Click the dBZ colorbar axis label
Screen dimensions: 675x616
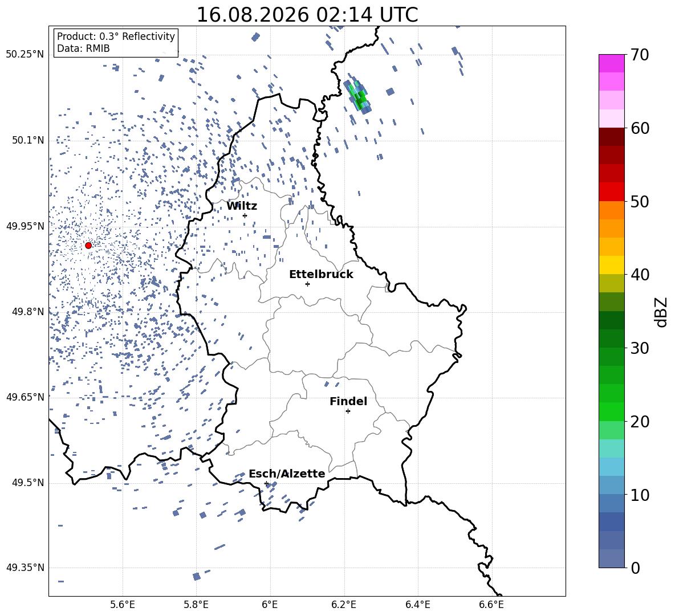click(662, 312)
